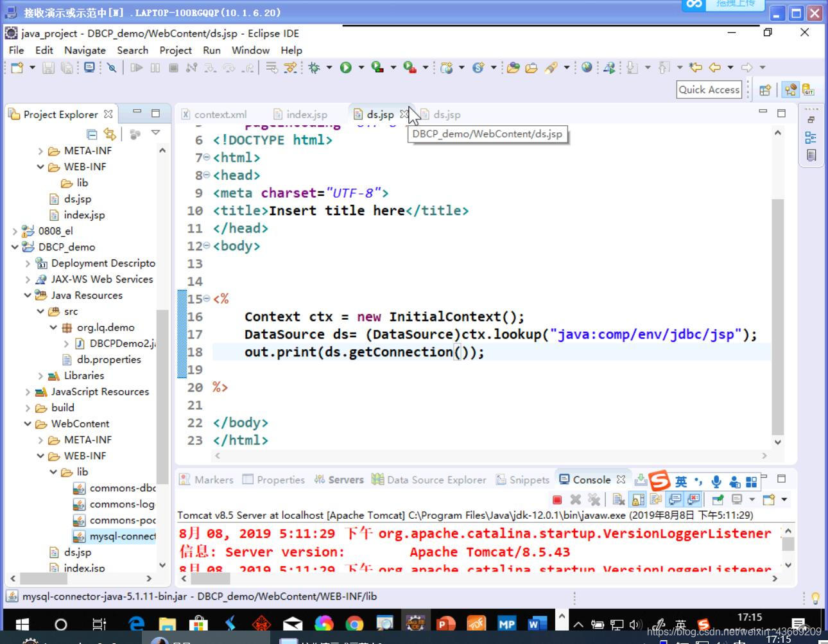Click the red Terminate console icon
The height and width of the screenshot is (644, 828).
(x=557, y=500)
